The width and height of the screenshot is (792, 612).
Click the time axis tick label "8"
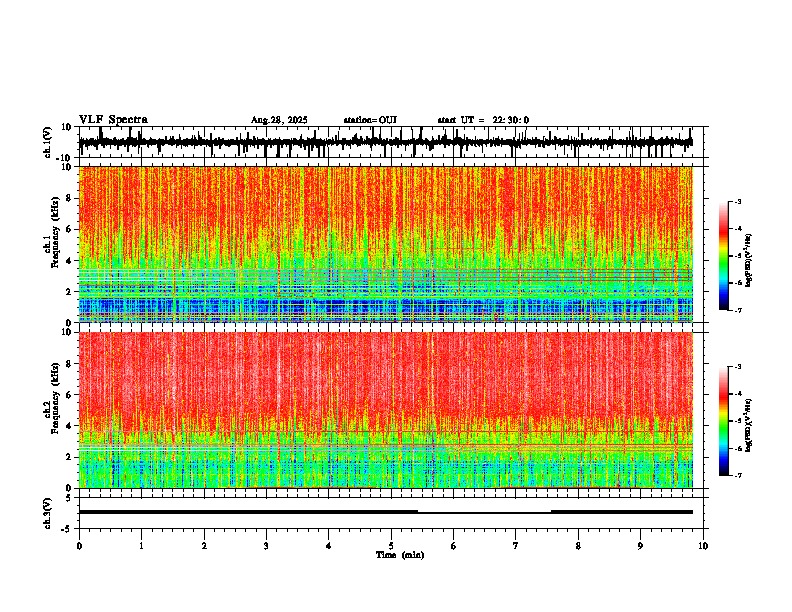[578, 546]
